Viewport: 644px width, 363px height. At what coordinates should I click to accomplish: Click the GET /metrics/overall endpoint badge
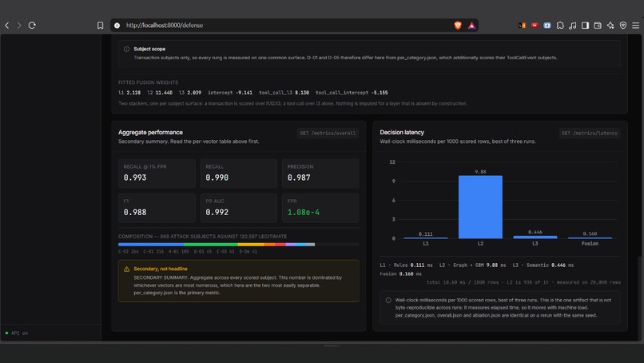pyautogui.click(x=328, y=134)
